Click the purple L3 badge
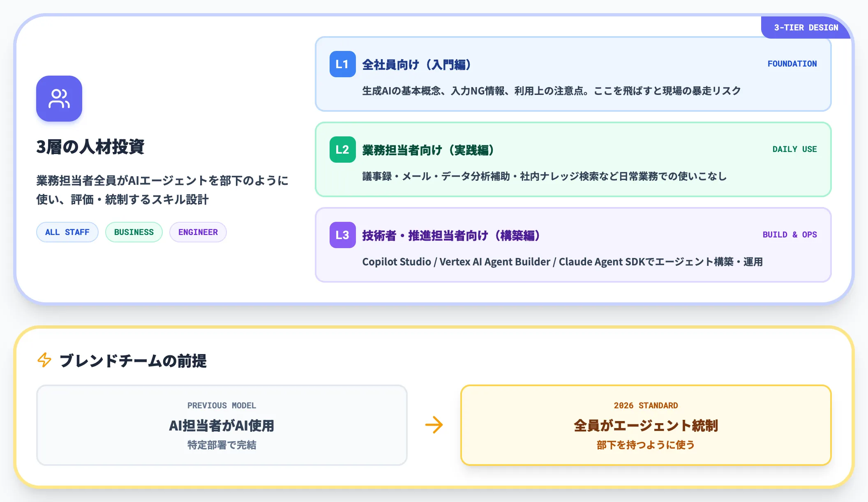The width and height of the screenshot is (868, 502). (342, 235)
